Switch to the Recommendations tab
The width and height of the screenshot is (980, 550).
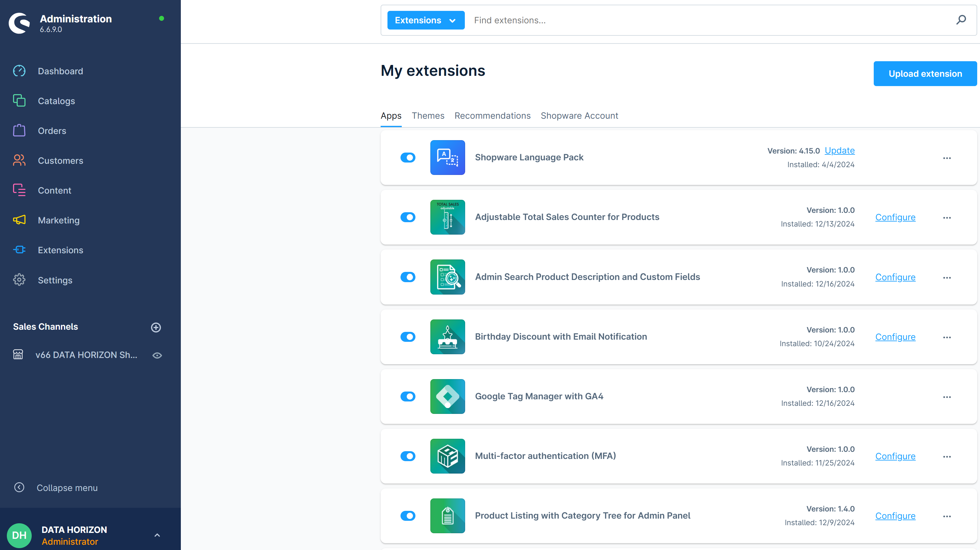click(x=492, y=116)
